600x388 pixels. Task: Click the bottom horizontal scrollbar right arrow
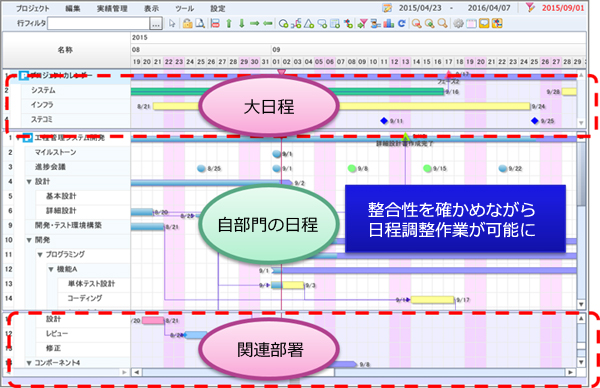(x=571, y=372)
